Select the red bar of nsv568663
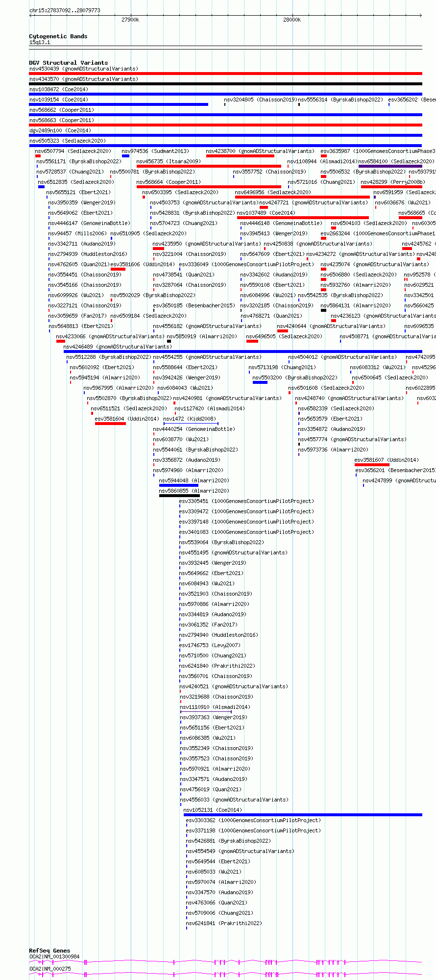Image resolution: width=436 pixels, height=980 pixels. [x=225, y=125]
